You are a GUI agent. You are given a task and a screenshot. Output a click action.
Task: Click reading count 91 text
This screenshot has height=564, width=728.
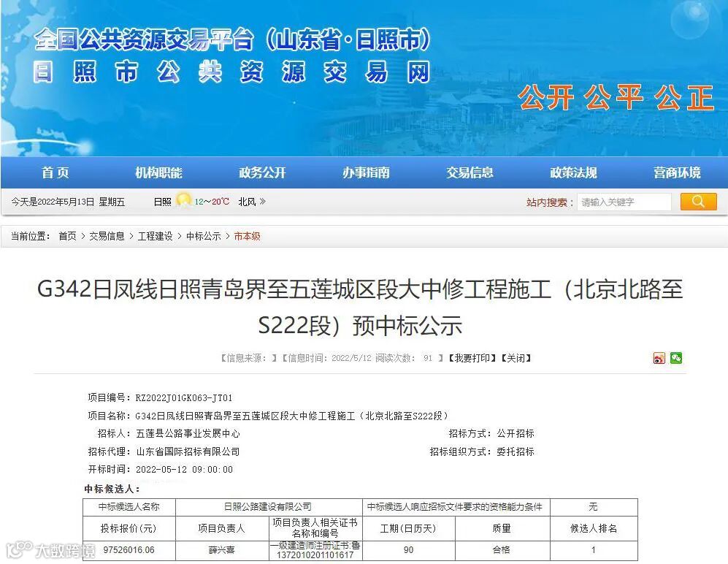point(428,358)
